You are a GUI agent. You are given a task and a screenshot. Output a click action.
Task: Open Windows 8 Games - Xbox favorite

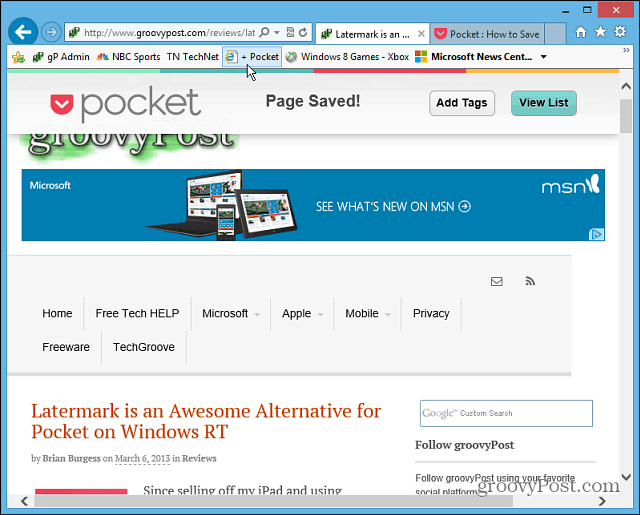(347, 57)
